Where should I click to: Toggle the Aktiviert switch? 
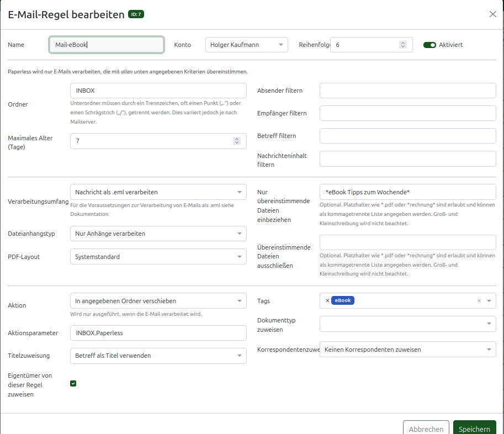pyautogui.click(x=429, y=45)
